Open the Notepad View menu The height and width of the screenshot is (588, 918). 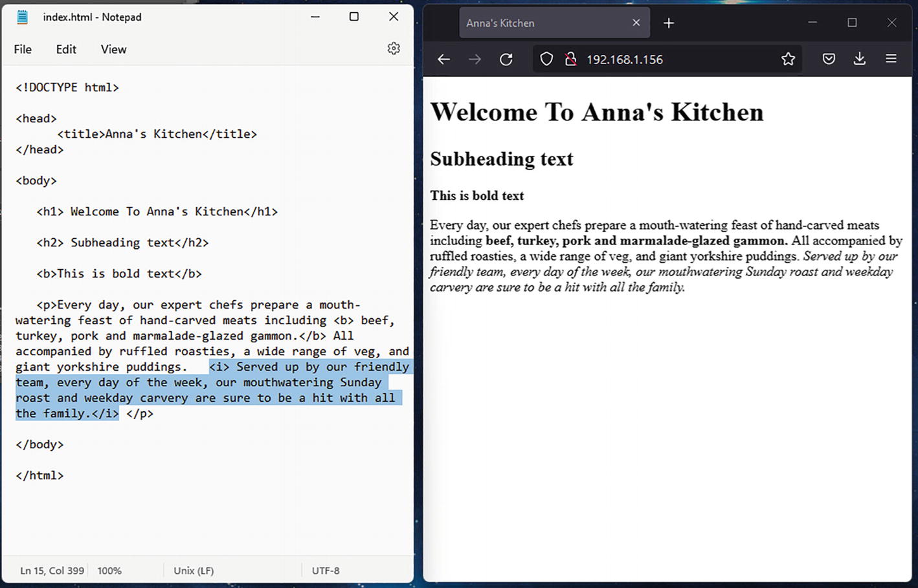tap(113, 49)
